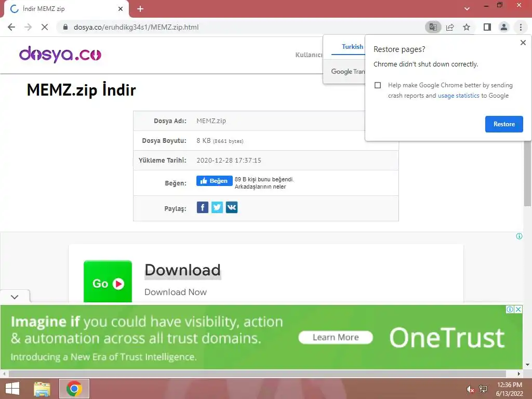Open the Google Translate icon in toolbar
The height and width of the screenshot is (399, 532).
pyautogui.click(x=433, y=27)
